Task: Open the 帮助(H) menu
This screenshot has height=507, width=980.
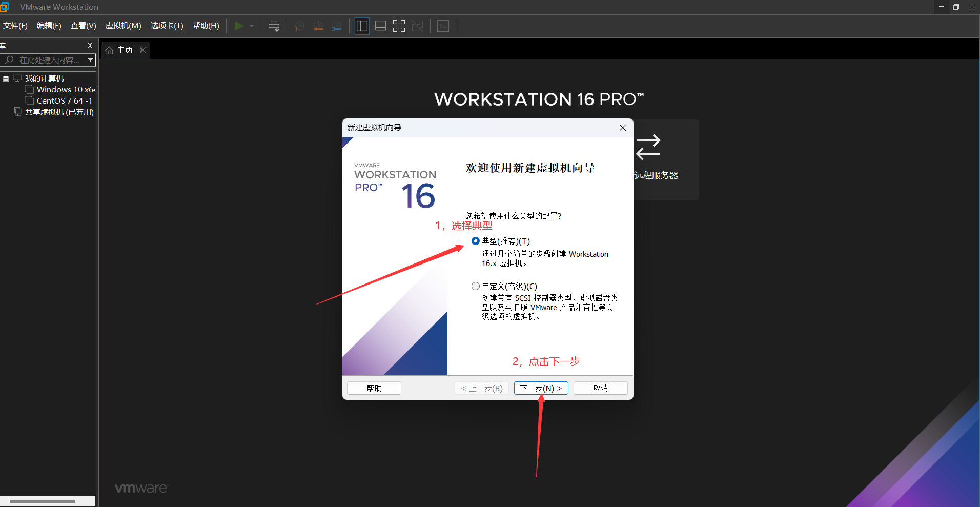Action: pyautogui.click(x=206, y=26)
